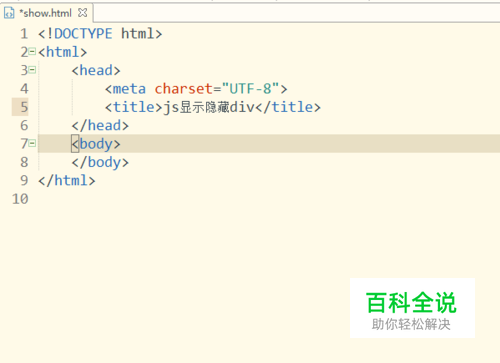Collapse the html element fold on line 2
The image size is (500, 363).
pyautogui.click(x=32, y=52)
